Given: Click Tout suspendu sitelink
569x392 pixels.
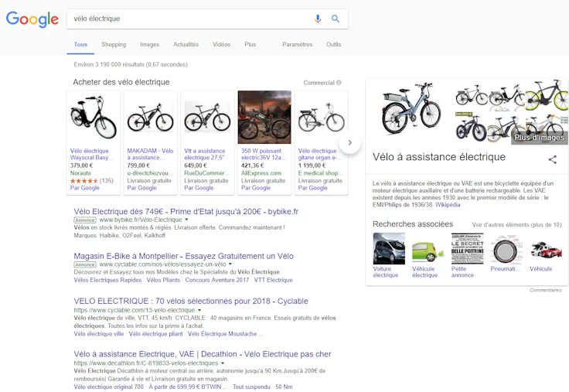Looking at the screenshot, I should pyautogui.click(x=251, y=387).
